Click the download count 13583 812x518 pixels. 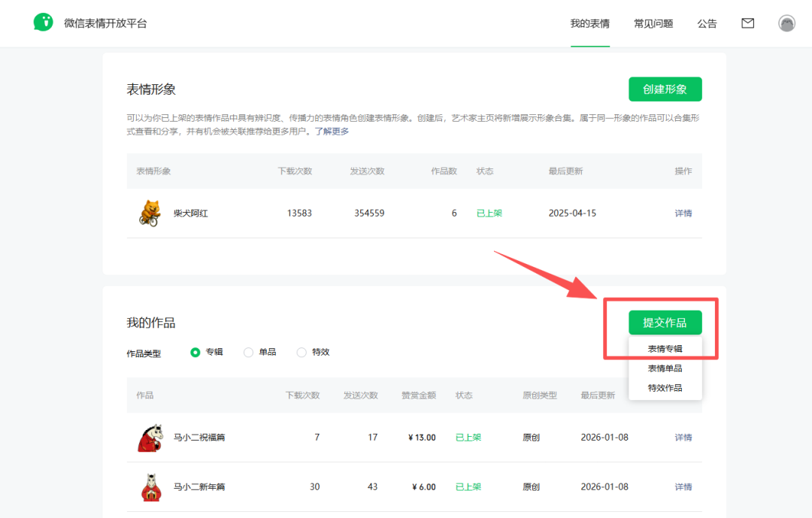[299, 214]
